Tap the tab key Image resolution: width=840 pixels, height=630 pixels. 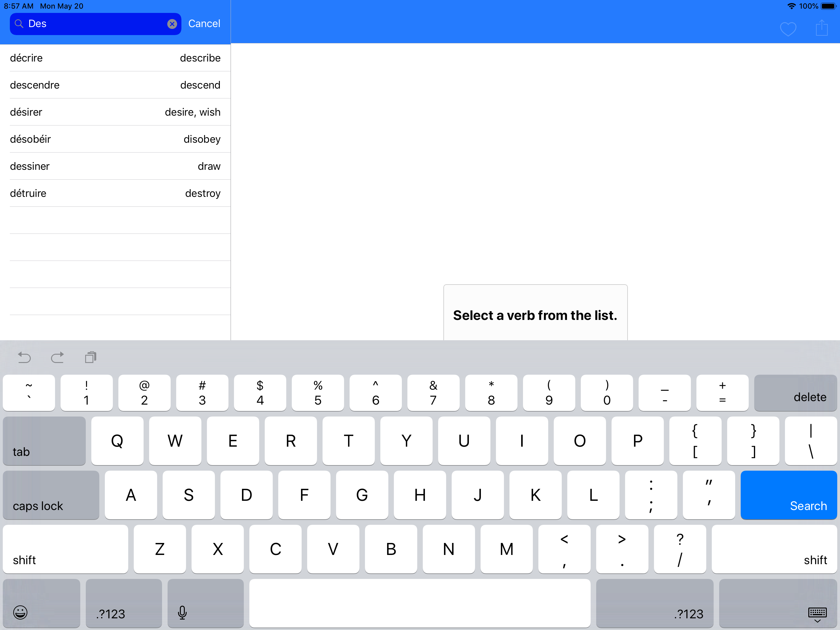tap(45, 441)
